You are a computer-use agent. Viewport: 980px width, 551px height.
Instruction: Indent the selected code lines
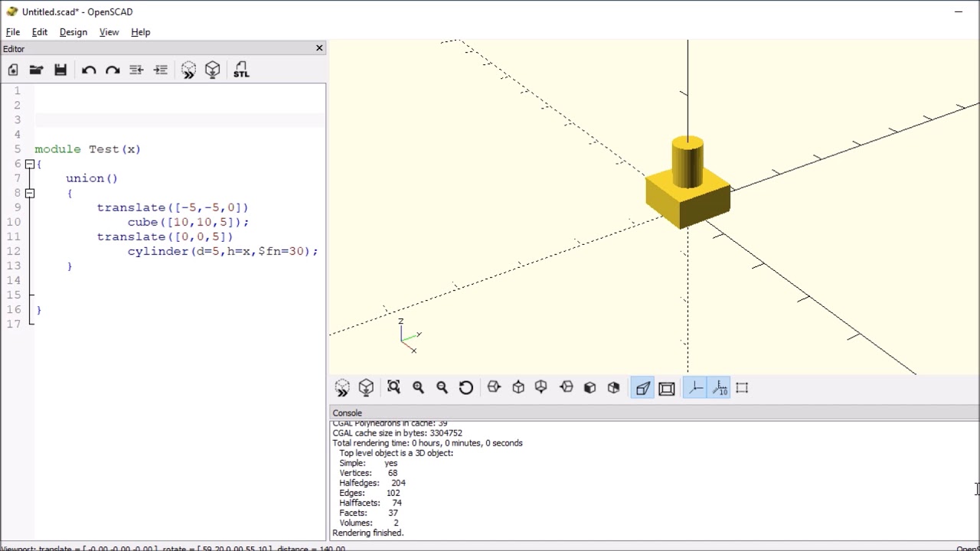pyautogui.click(x=161, y=70)
